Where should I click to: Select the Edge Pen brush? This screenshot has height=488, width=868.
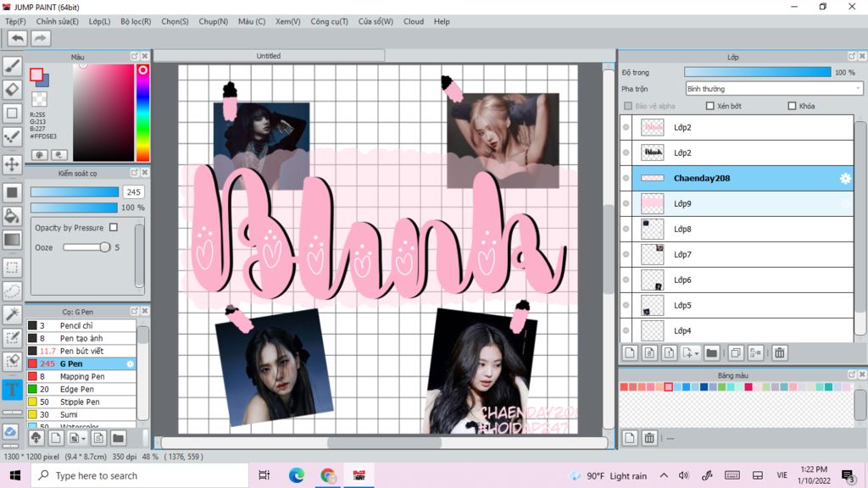point(81,389)
